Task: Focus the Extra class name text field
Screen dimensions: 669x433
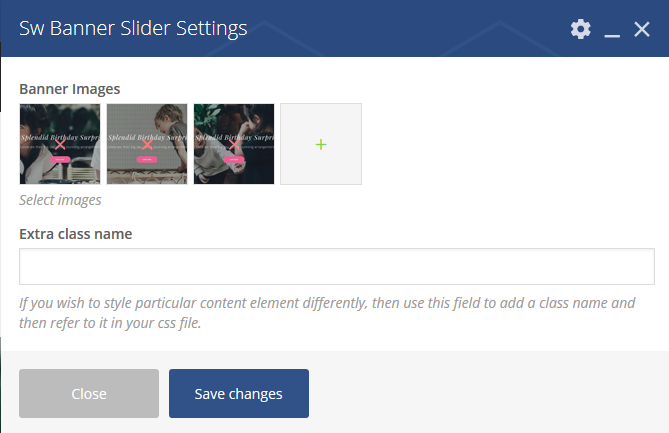Action: [x=337, y=266]
